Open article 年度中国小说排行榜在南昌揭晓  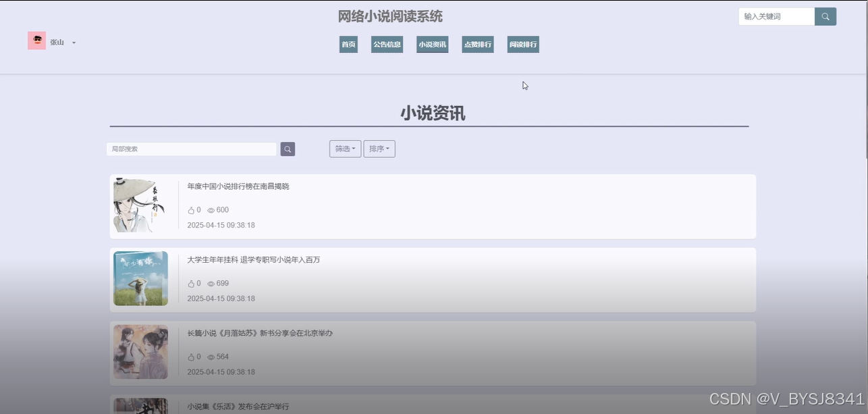[238, 186]
